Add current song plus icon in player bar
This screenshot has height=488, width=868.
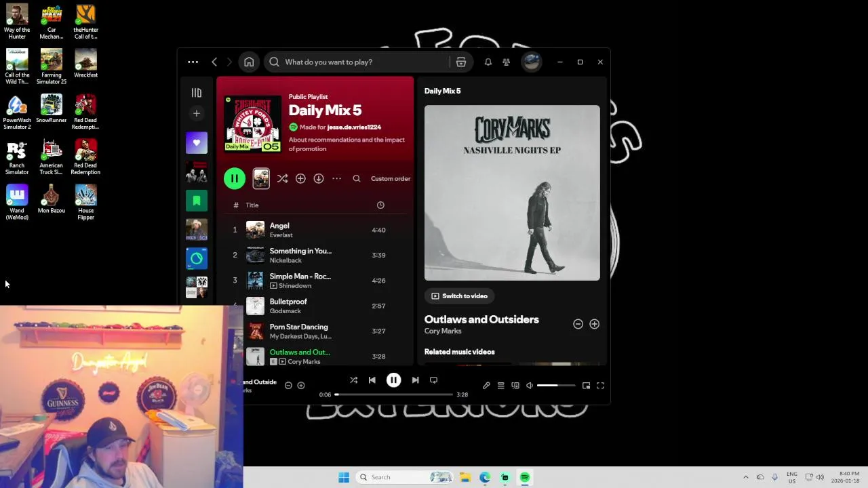(301, 386)
